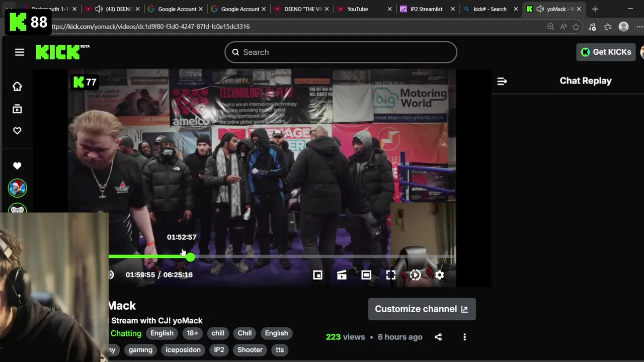Image resolution: width=644 pixels, height=362 pixels.
Task: Close the IP2 Streamlist tab
Action: (x=453, y=9)
